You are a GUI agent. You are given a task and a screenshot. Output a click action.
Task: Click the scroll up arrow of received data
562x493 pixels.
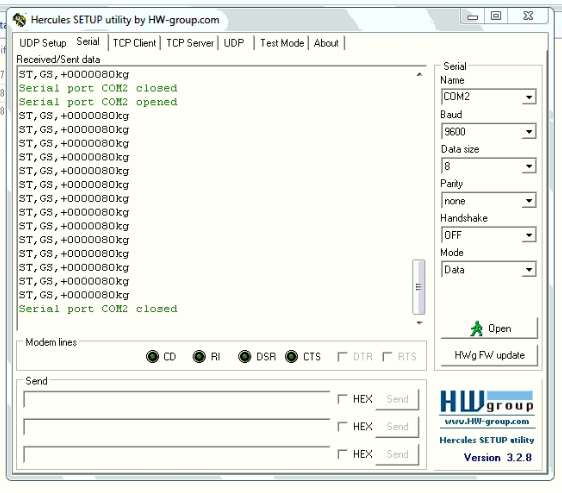[419, 74]
